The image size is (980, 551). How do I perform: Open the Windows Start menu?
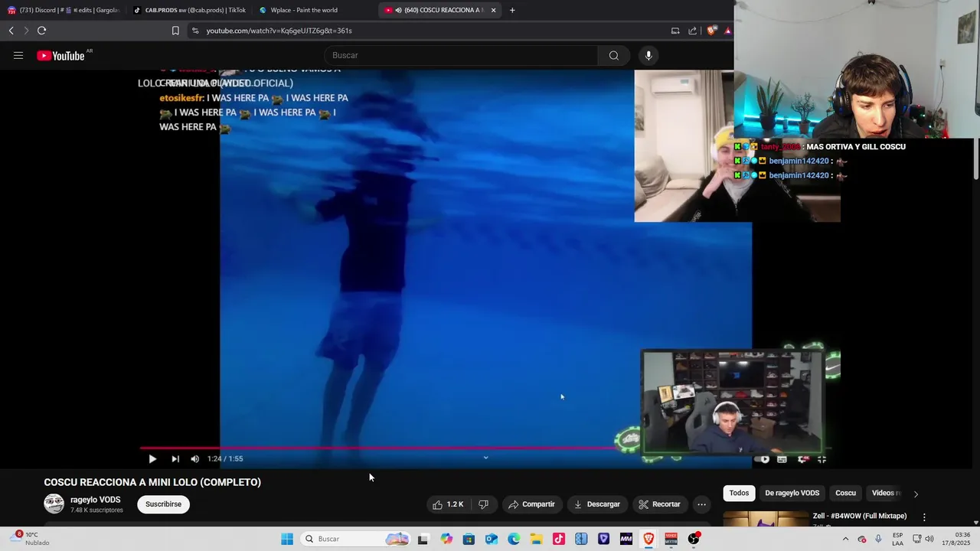tap(287, 539)
